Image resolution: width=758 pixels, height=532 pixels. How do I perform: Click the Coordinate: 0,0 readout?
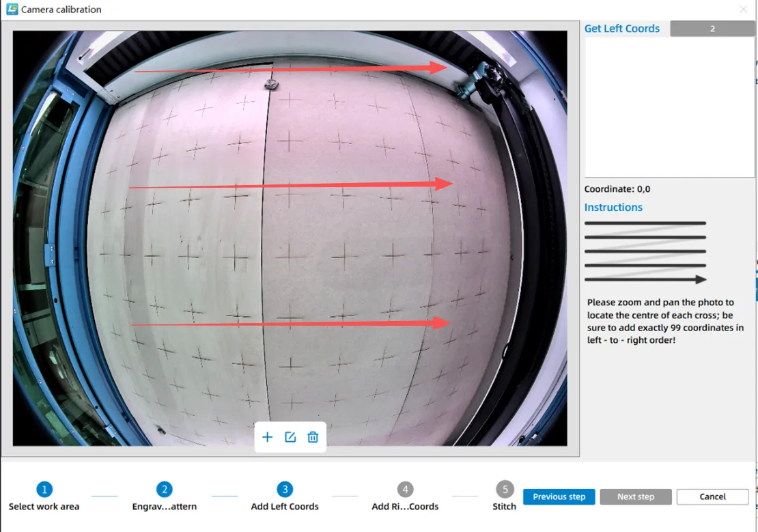pyautogui.click(x=617, y=189)
